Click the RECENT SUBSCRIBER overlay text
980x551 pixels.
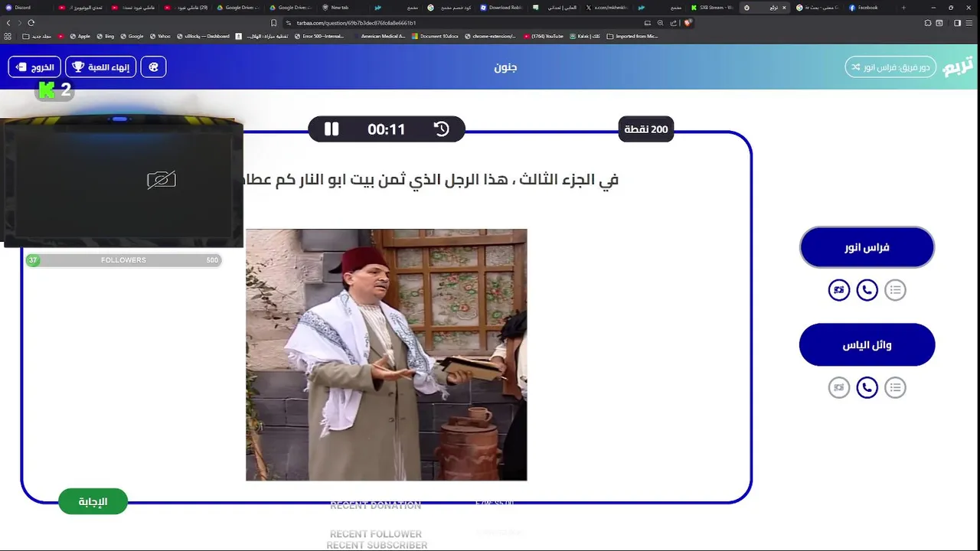pos(377,546)
